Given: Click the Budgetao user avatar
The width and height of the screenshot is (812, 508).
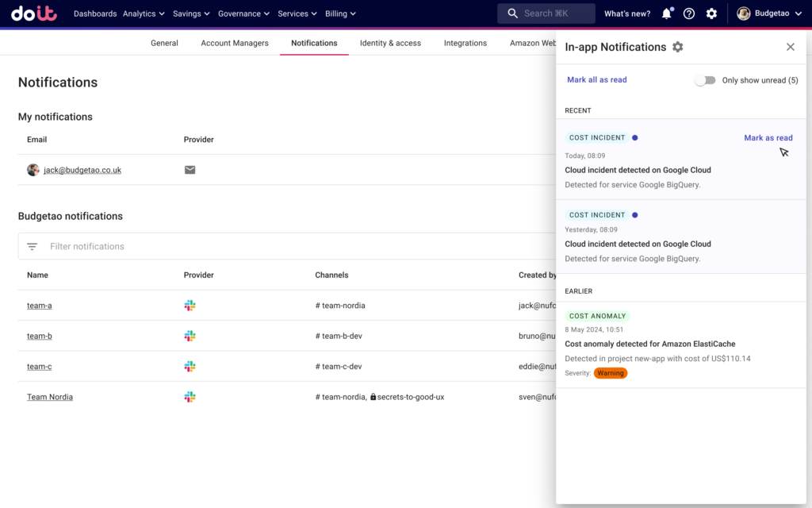Looking at the screenshot, I should (744, 13).
